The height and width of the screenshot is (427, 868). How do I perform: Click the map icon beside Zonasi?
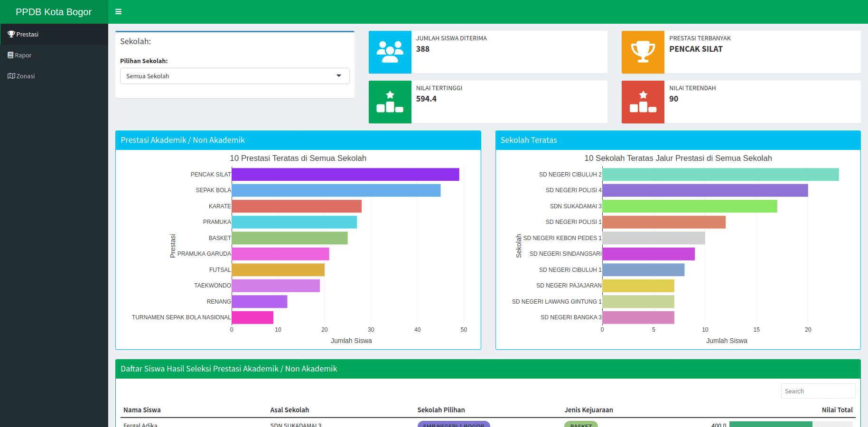11,76
